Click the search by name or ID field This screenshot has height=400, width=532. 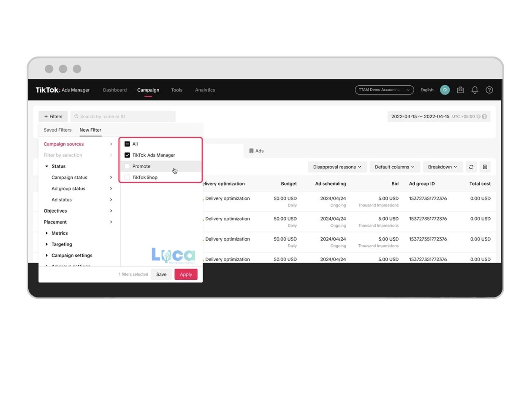click(x=123, y=116)
